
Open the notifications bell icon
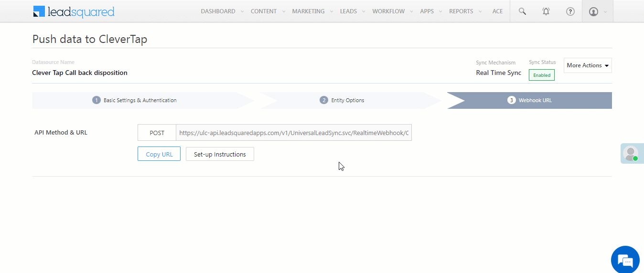[x=546, y=11]
